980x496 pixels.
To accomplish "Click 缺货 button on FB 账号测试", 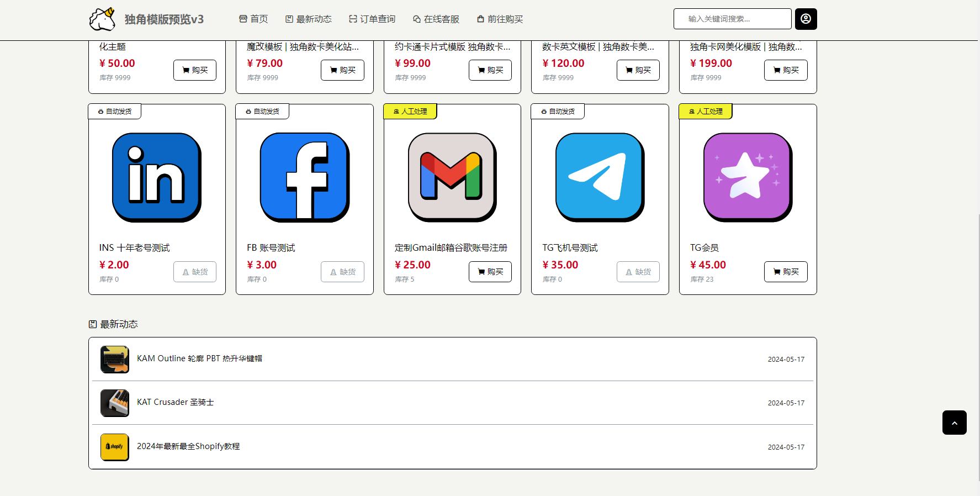I will [342, 272].
